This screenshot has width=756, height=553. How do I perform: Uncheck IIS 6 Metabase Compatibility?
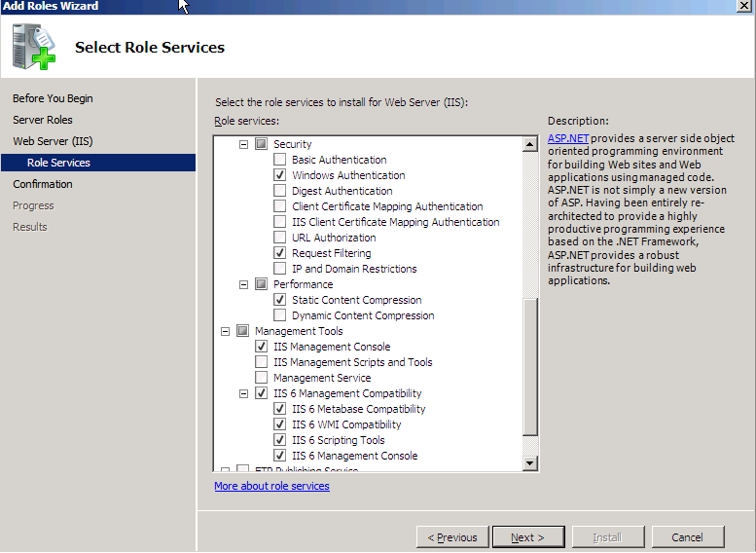click(x=279, y=409)
